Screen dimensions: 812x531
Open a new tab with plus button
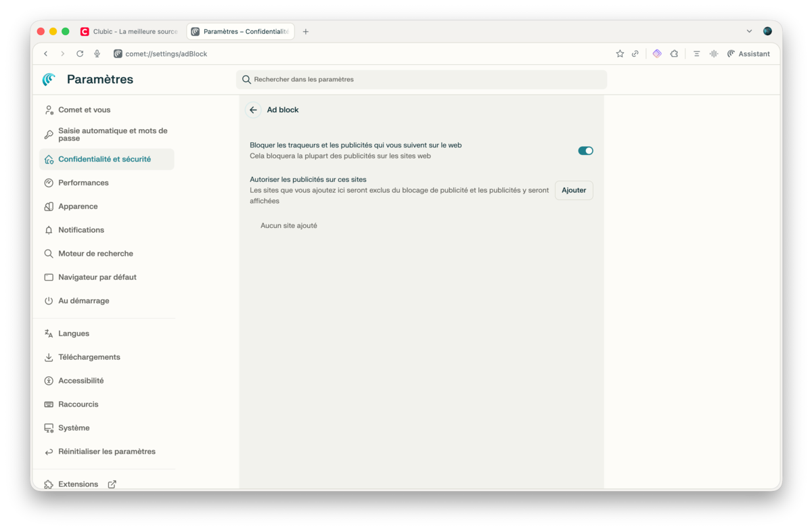coord(306,32)
